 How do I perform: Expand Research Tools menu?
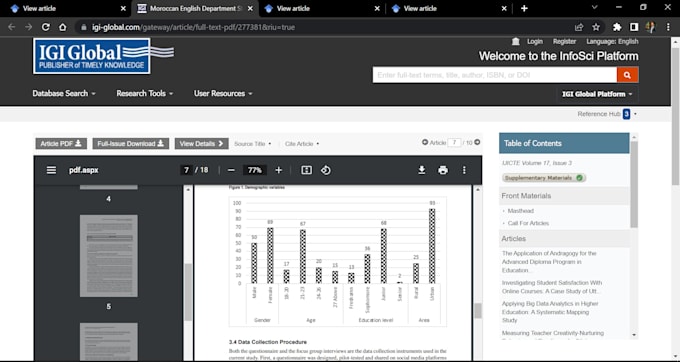click(145, 93)
